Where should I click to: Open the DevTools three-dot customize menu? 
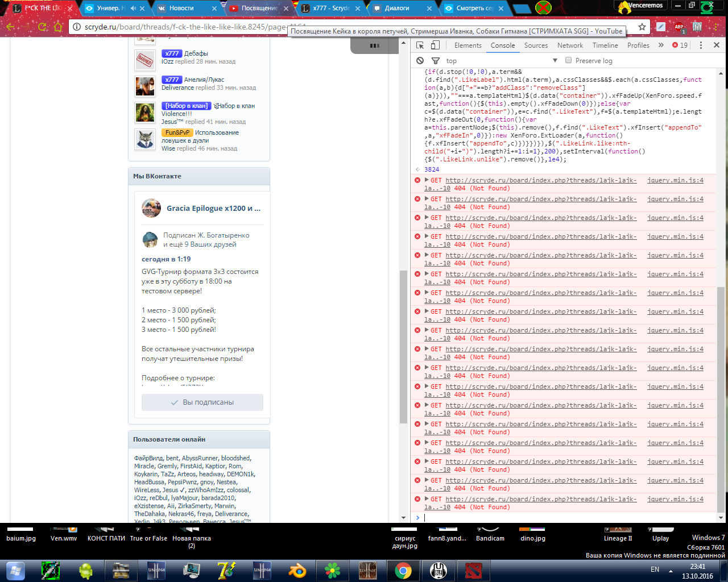tap(701, 45)
